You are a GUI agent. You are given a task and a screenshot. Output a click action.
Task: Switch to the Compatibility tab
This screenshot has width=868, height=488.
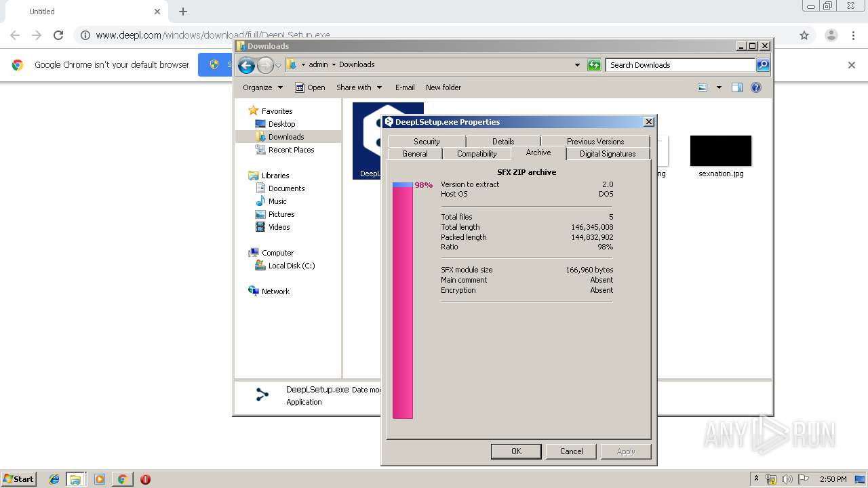(x=477, y=154)
